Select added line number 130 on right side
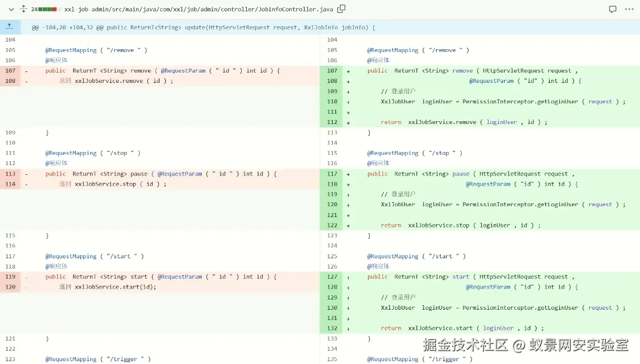Viewport: 640px width, 364px height. click(x=332, y=307)
